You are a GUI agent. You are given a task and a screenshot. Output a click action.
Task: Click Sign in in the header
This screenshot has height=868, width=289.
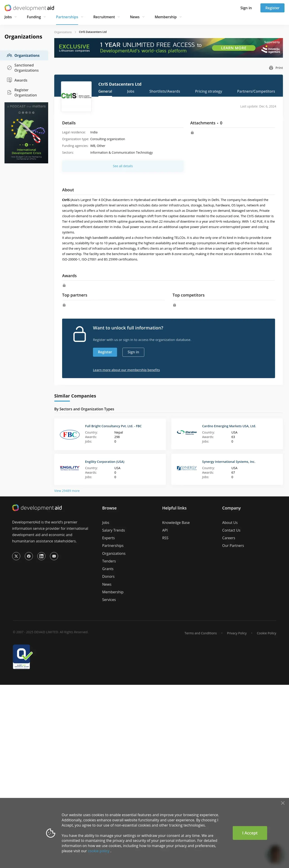[246, 8]
